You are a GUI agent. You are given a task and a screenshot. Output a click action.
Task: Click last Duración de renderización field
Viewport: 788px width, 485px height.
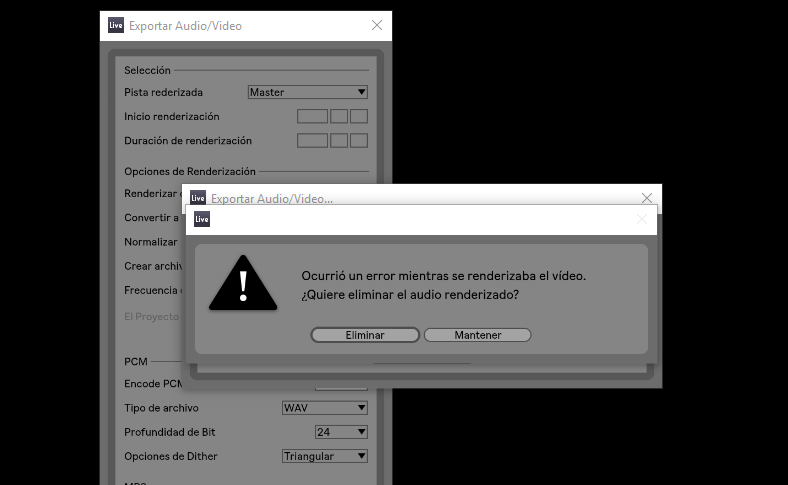pos(359,140)
